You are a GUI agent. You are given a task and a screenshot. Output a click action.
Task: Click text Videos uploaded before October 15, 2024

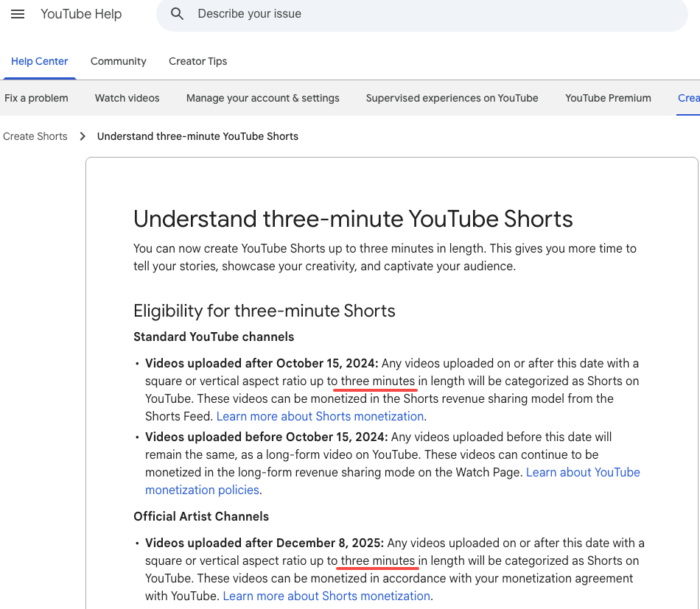(x=267, y=437)
